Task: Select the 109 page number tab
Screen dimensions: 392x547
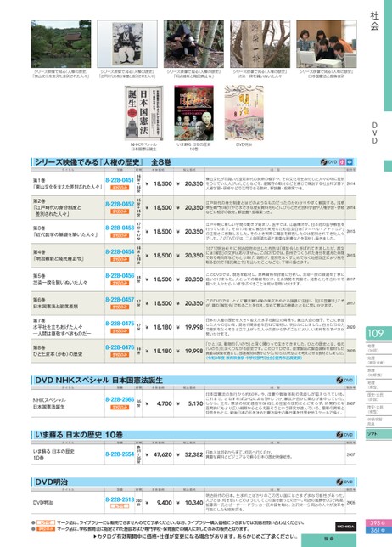Action: 378,333
